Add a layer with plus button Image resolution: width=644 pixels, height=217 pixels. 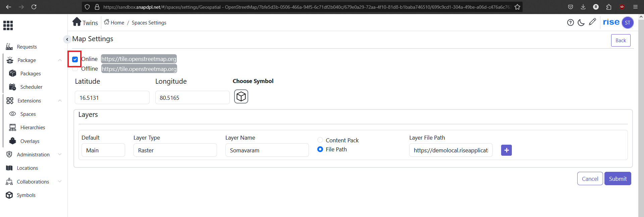point(506,150)
